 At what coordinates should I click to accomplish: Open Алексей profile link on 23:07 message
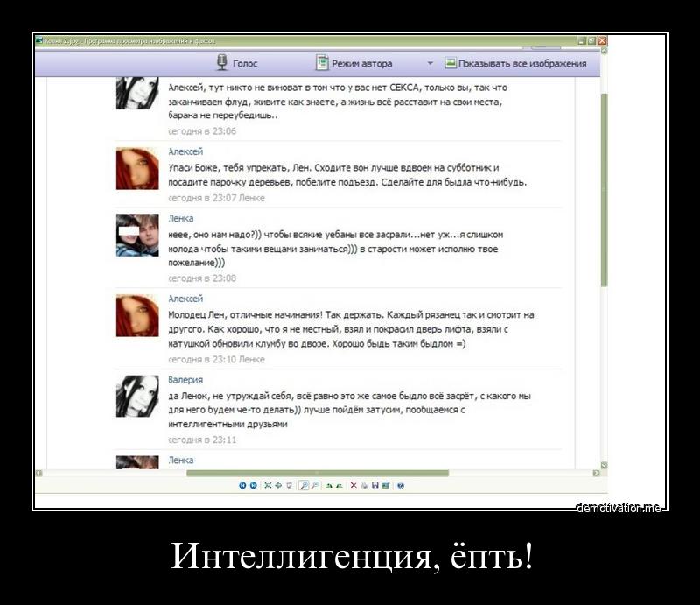(185, 151)
